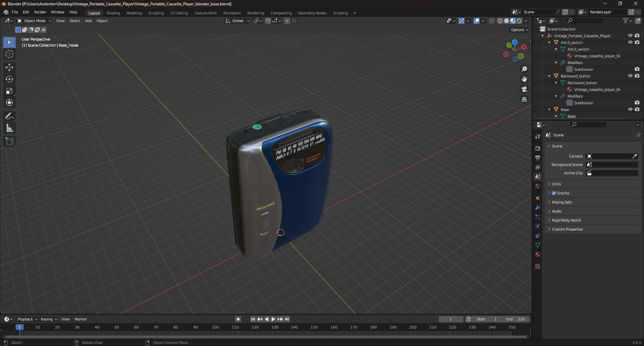Collapse the Backward_button tree item
644x346 pixels.
click(x=549, y=76)
